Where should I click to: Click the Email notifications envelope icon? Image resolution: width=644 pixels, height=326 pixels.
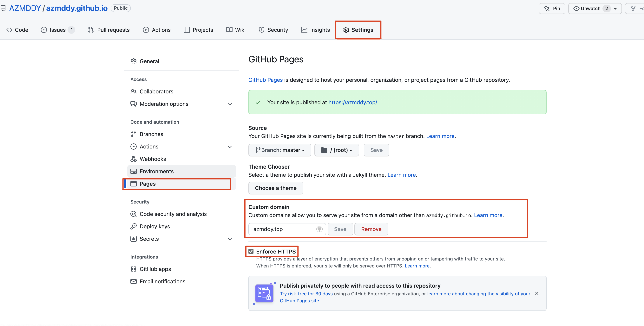(134, 282)
